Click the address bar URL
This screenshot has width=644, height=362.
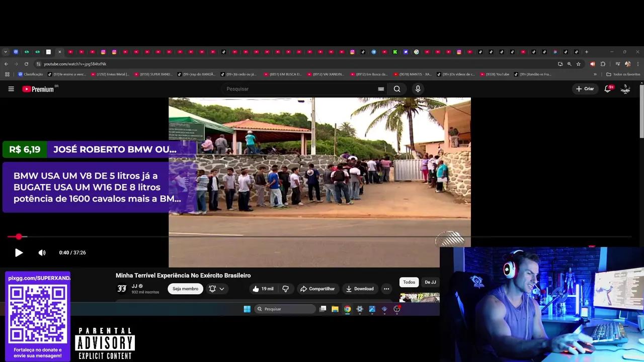tap(75, 64)
